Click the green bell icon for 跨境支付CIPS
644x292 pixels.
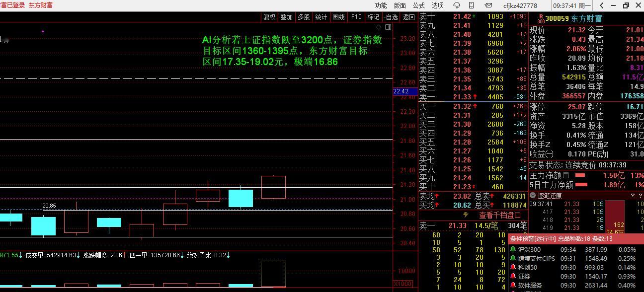tap(513, 258)
